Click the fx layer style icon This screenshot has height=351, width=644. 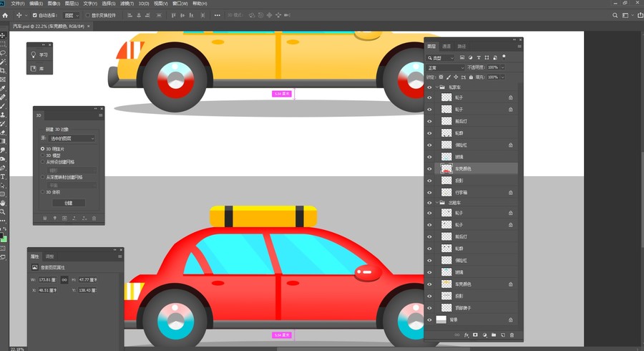point(466,335)
